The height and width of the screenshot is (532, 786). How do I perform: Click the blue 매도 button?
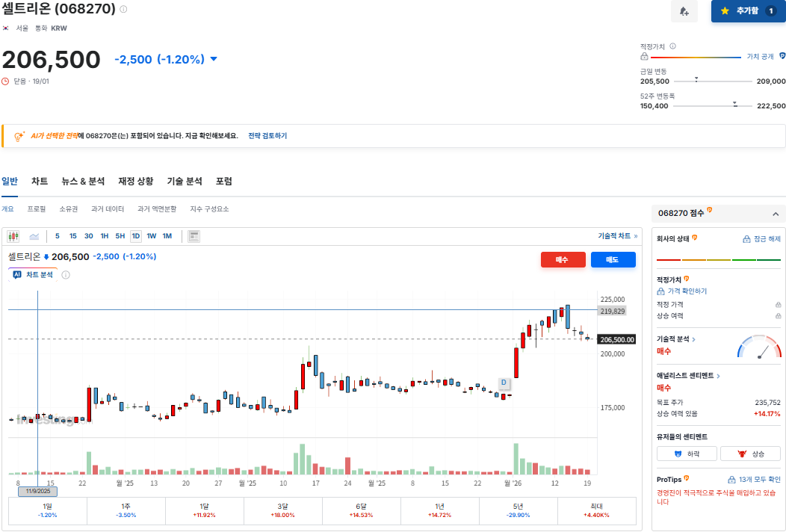point(613,260)
